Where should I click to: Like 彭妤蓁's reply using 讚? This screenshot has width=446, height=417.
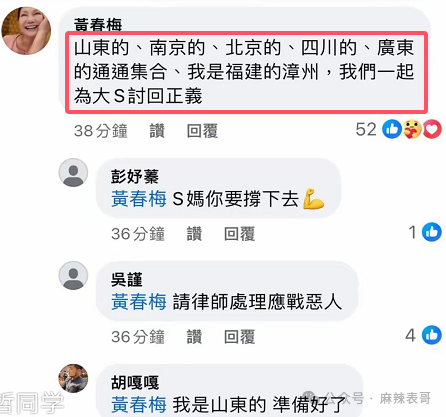point(194,234)
